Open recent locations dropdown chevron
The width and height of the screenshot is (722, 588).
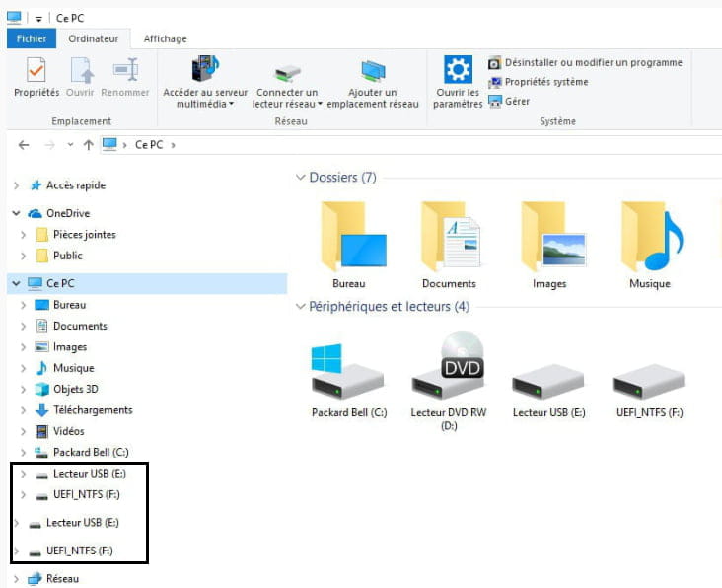pyautogui.click(x=70, y=145)
